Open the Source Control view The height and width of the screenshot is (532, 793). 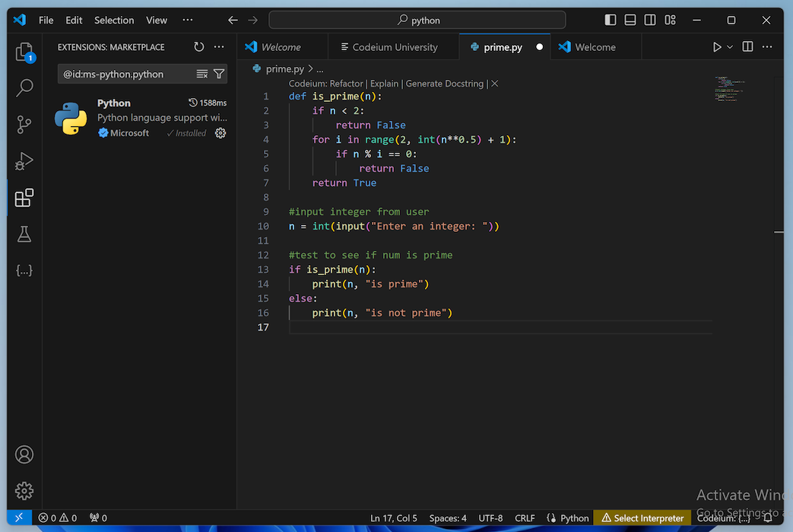click(x=24, y=125)
